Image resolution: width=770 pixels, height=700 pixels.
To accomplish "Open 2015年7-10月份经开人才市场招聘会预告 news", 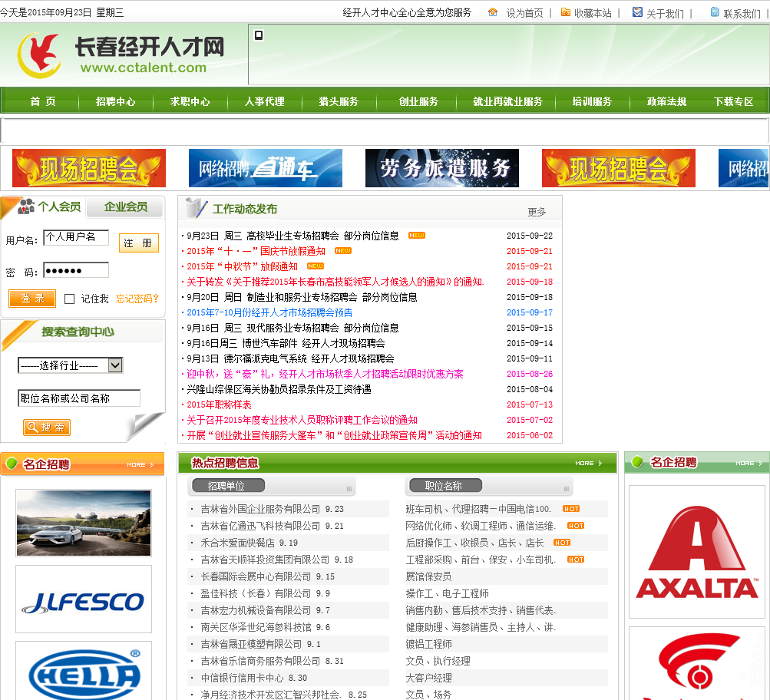I will point(269,312).
